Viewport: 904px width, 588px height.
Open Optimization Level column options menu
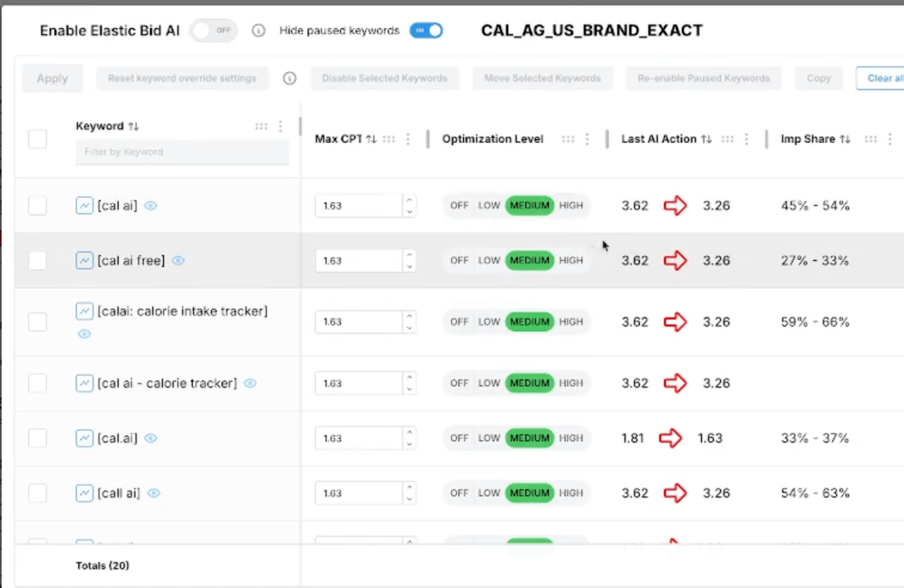[587, 139]
